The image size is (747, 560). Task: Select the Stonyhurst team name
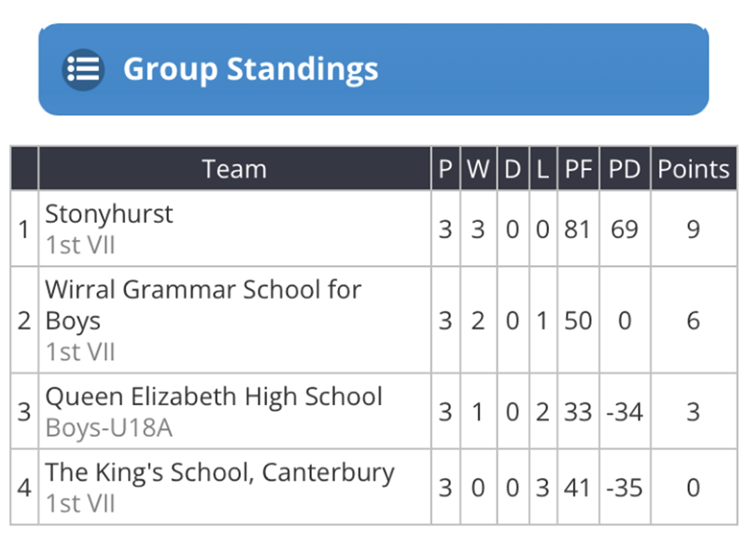tap(108, 214)
